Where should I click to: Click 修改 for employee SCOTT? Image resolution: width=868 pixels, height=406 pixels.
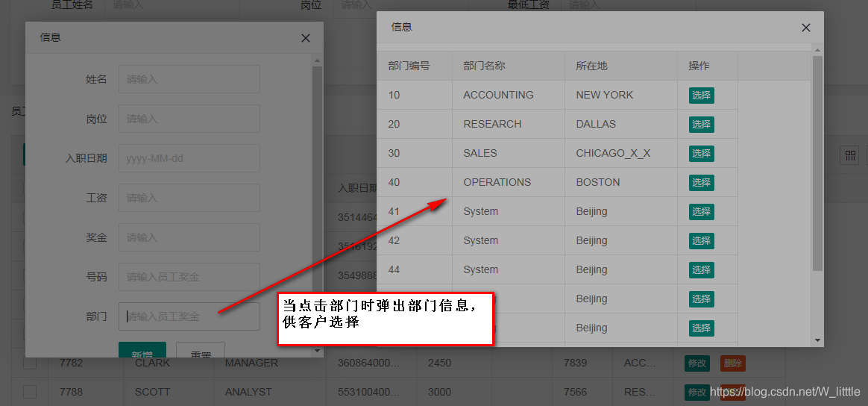[697, 392]
